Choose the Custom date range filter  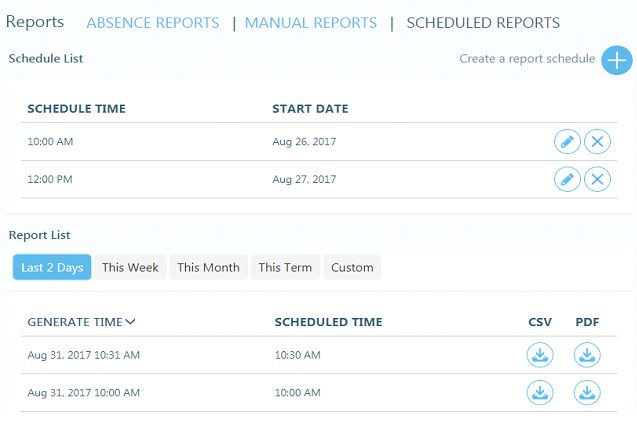pyautogui.click(x=352, y=267)
